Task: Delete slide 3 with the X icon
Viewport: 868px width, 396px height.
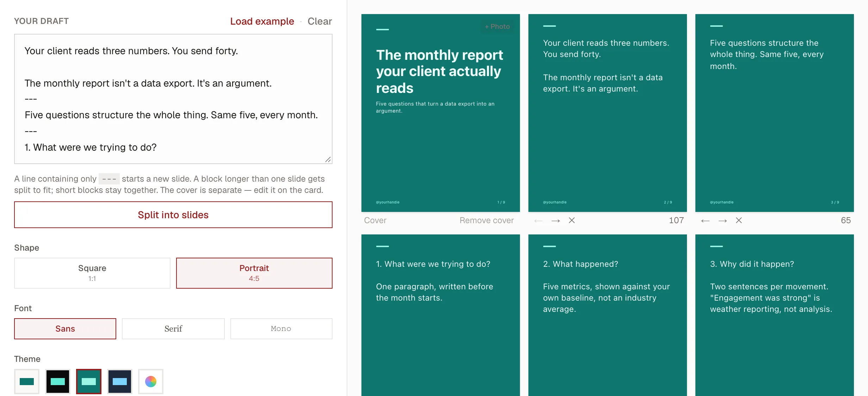Action: (739, 220)
